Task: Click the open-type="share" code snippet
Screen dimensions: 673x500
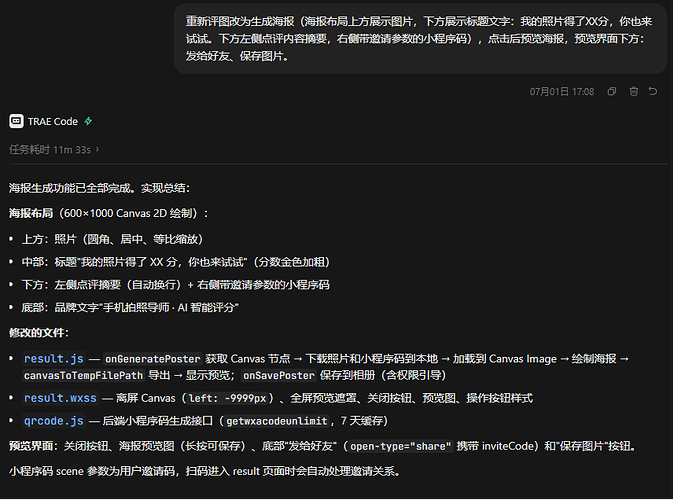Action: coord(400,446)
